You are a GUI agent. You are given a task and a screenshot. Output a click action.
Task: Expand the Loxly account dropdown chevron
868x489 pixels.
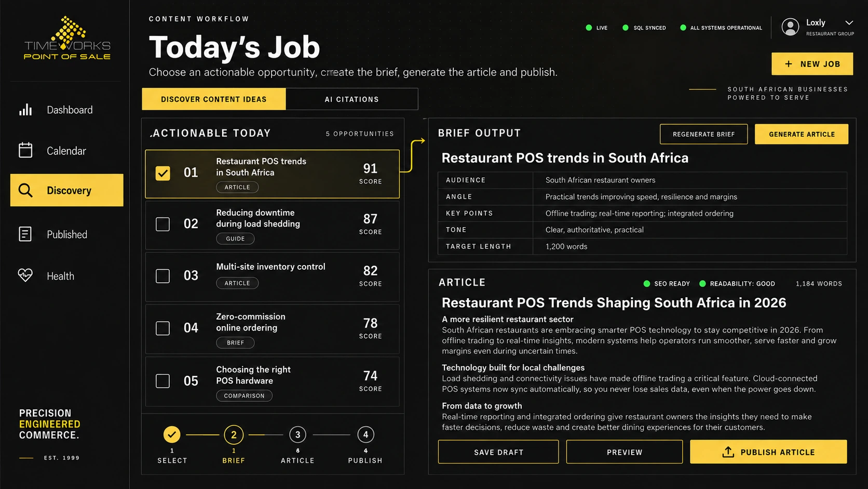click(x=849, y=23)
